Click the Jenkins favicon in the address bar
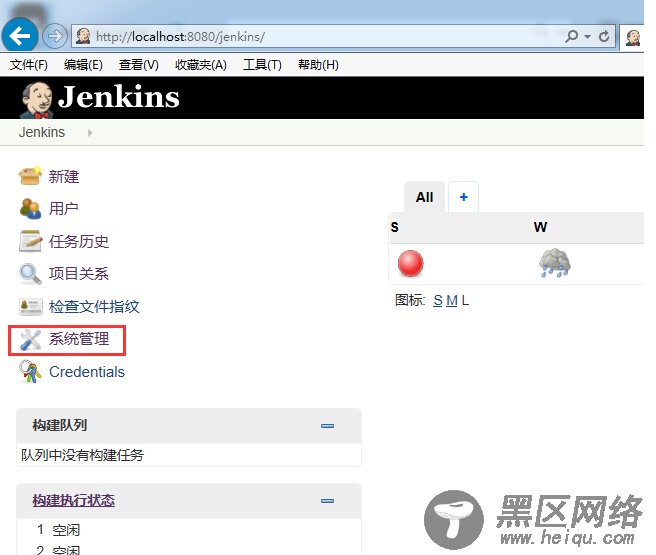This screenshot has width=656, height=555. point(83,36)
